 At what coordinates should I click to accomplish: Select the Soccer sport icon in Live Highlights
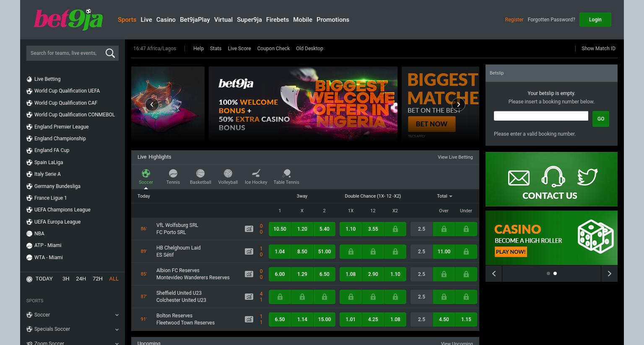pyautogui.click(x=146, y=173)
